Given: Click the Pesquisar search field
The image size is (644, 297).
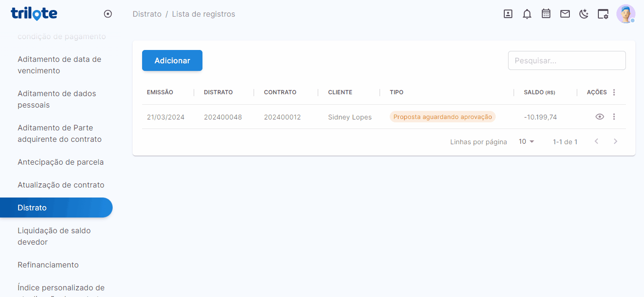Looking at the screenshot, I should coord(567,60).
